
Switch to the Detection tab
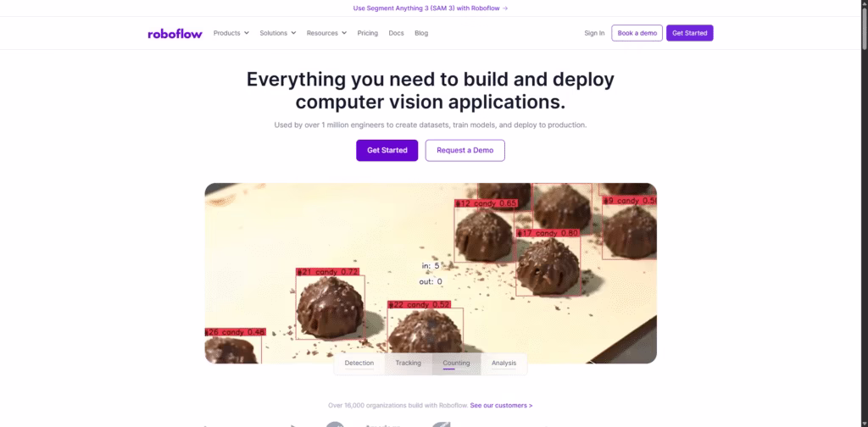pyautogui.click(x=359, y=363)
